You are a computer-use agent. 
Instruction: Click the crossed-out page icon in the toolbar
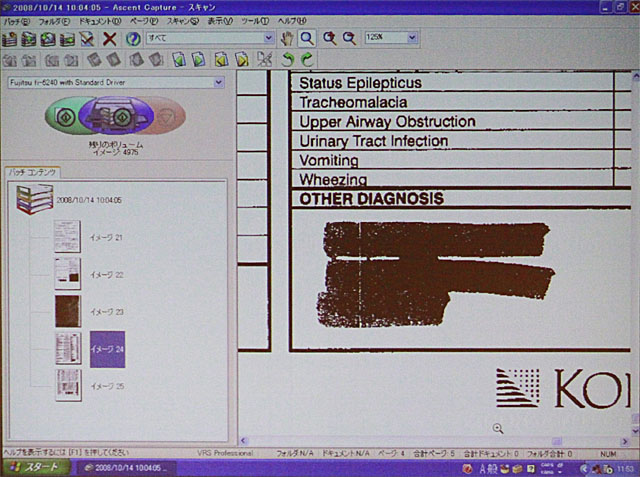click(x=264, y=60)
